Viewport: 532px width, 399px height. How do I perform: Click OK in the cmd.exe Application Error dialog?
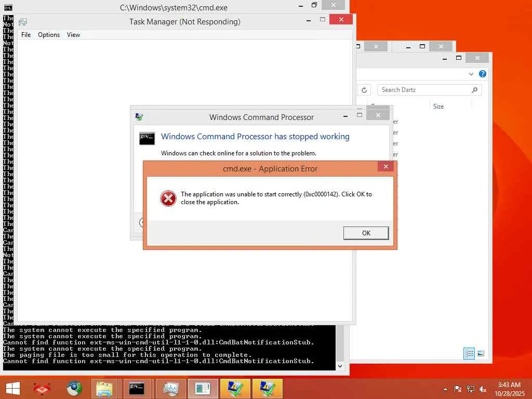pyautogui.click(x=366, y=233)
